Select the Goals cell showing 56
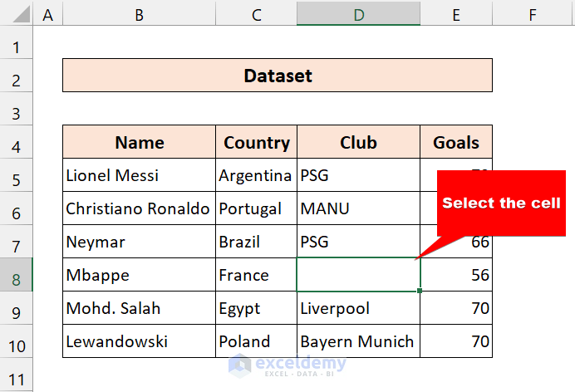 pyautogui.click(x=456, y=275)
